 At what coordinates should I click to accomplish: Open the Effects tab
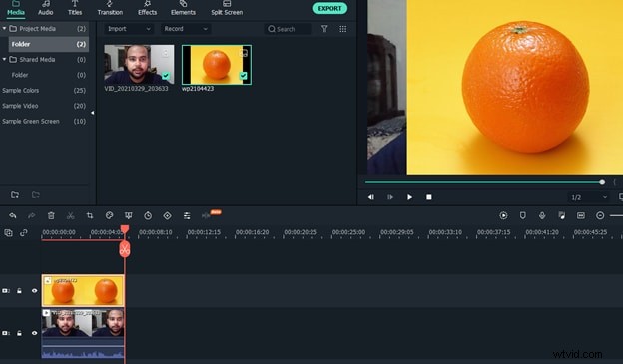[x=147, y=8]
